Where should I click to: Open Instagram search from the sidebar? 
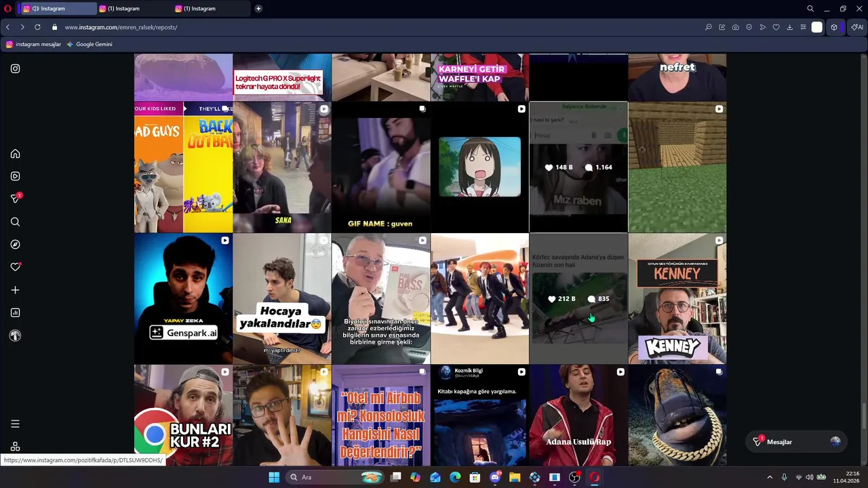pos(15,222)
